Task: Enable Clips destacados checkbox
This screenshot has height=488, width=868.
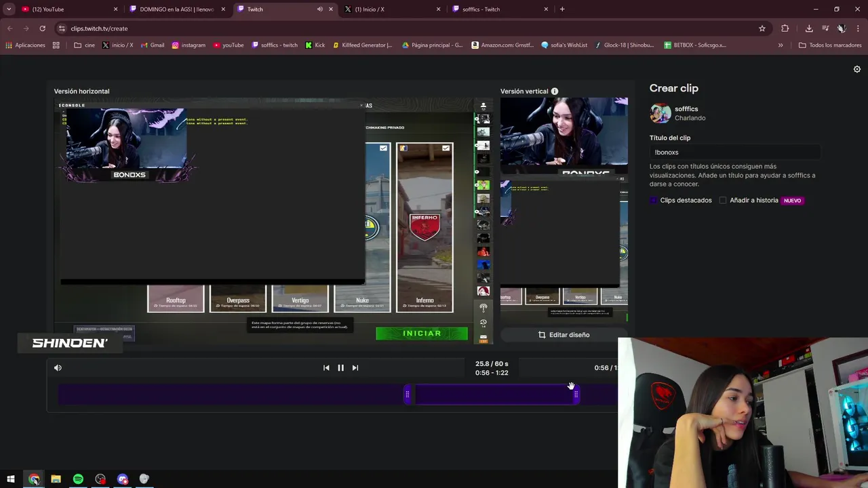Action: pyautogui.click(x=654, y=201)
